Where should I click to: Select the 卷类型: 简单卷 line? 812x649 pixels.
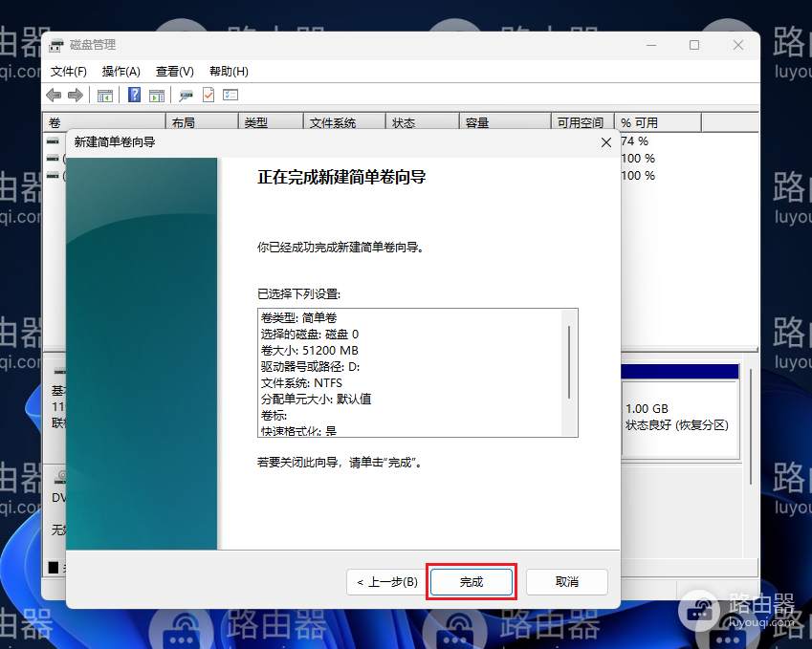click(298, 317)
